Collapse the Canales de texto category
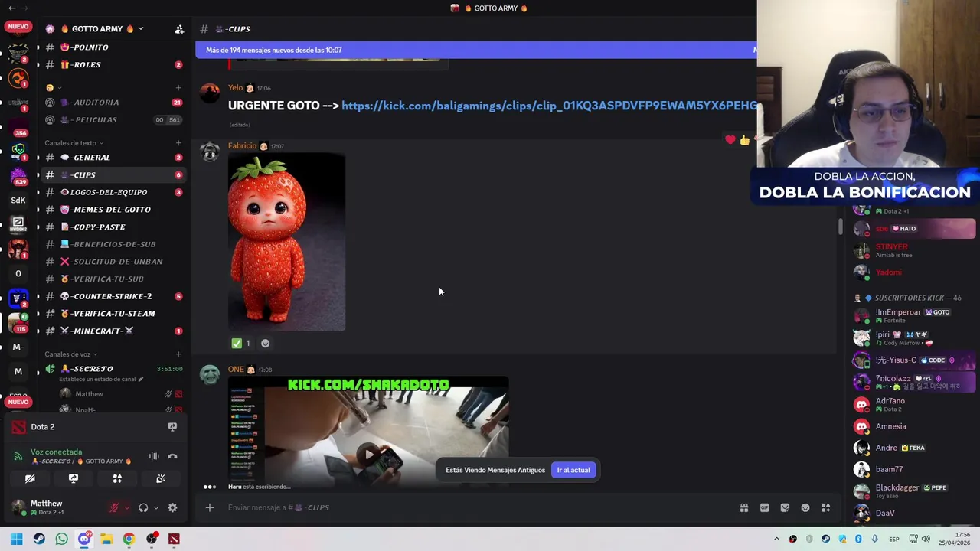 click(73, 143)
